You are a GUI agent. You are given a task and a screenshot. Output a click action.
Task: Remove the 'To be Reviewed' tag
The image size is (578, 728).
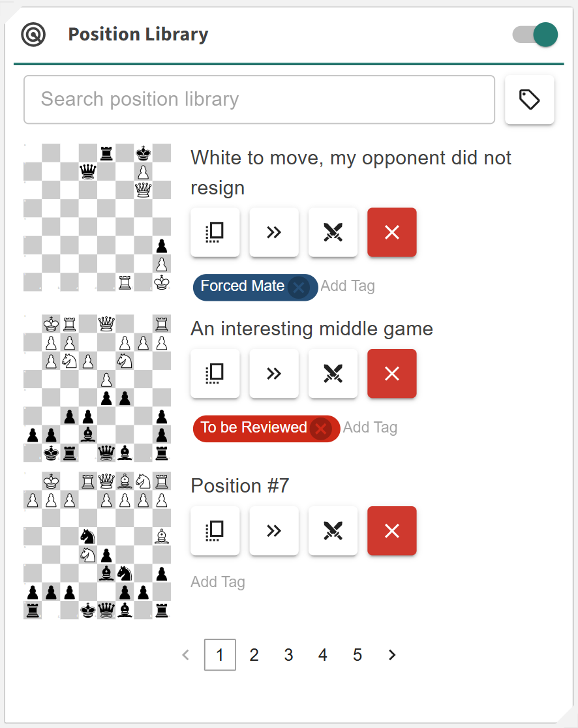pyautogui.click(x=320, y=429)
